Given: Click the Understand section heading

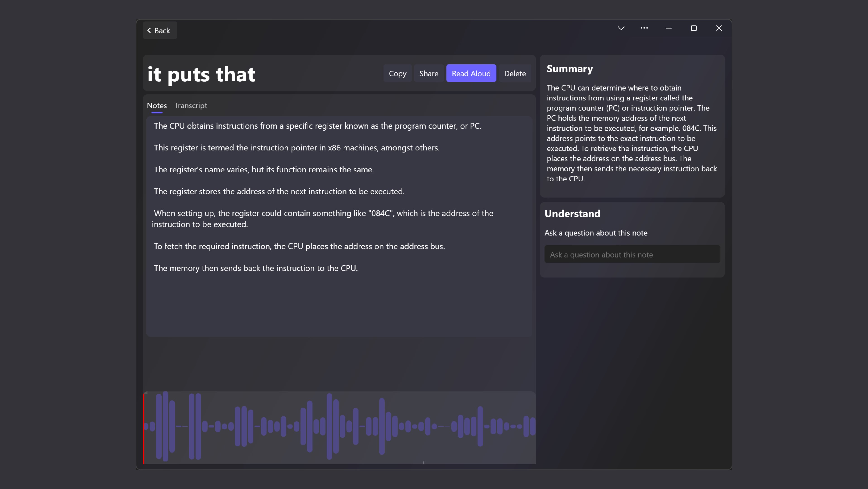Looking at the screenshot, I should pos(572,214).
